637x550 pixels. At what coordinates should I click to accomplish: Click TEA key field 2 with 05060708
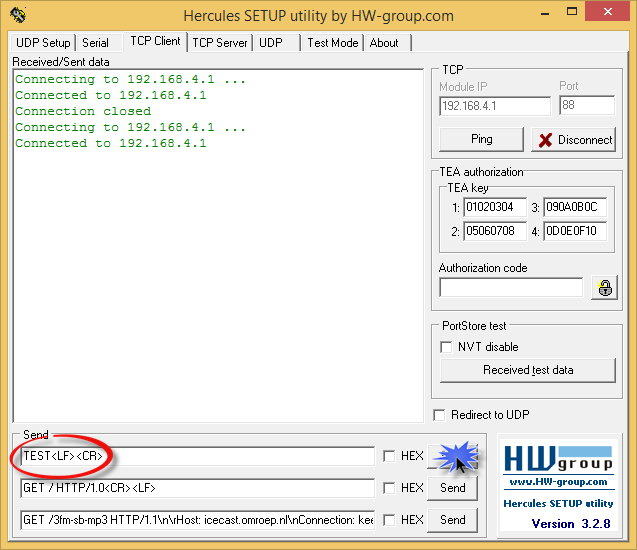tap(495, 231)
